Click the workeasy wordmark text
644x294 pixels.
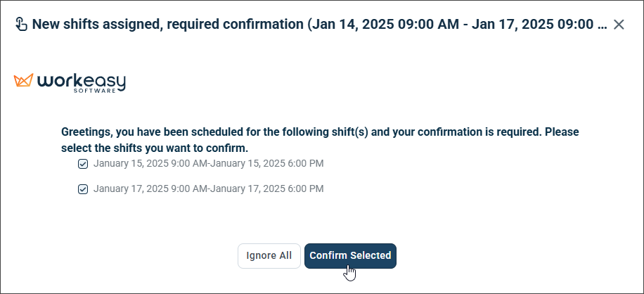pos(82,82)
